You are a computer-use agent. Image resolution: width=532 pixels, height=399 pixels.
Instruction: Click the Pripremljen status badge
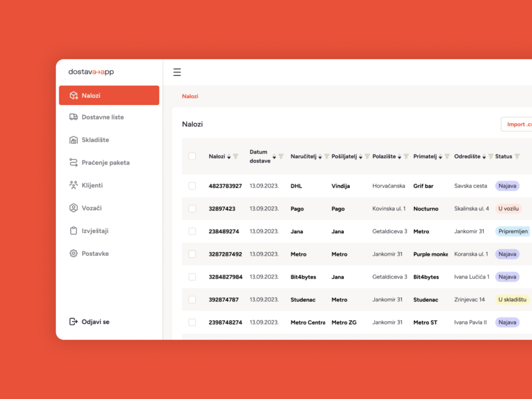coord(513,231)
